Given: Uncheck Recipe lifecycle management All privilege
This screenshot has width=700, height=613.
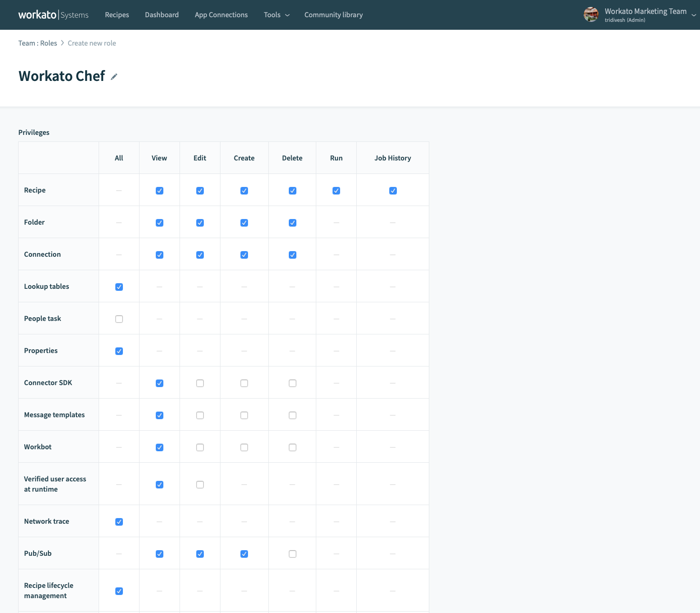Looking at the screenshot, I should pos(119,591).
